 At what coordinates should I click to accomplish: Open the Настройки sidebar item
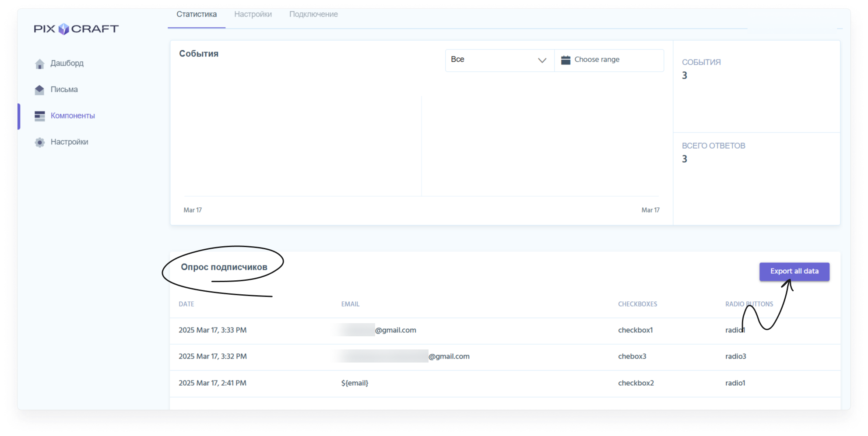click(x=69, y=142)
